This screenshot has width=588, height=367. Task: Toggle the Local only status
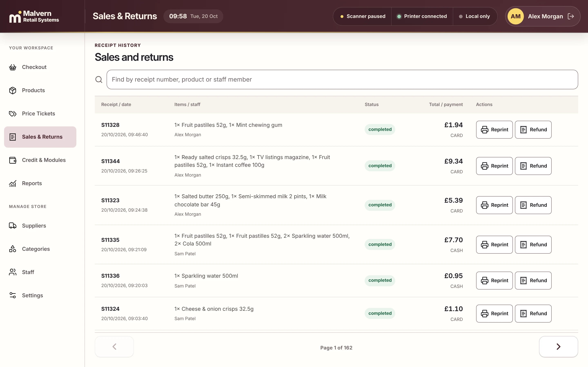pyautogui.click(x=474, y=16)
